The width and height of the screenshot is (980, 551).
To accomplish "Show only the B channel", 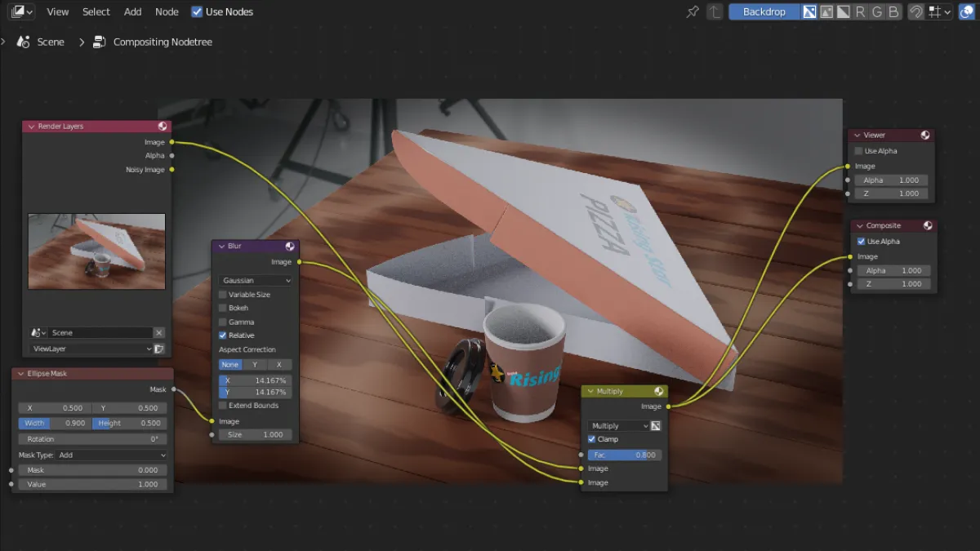I will [x=893, y=11].
